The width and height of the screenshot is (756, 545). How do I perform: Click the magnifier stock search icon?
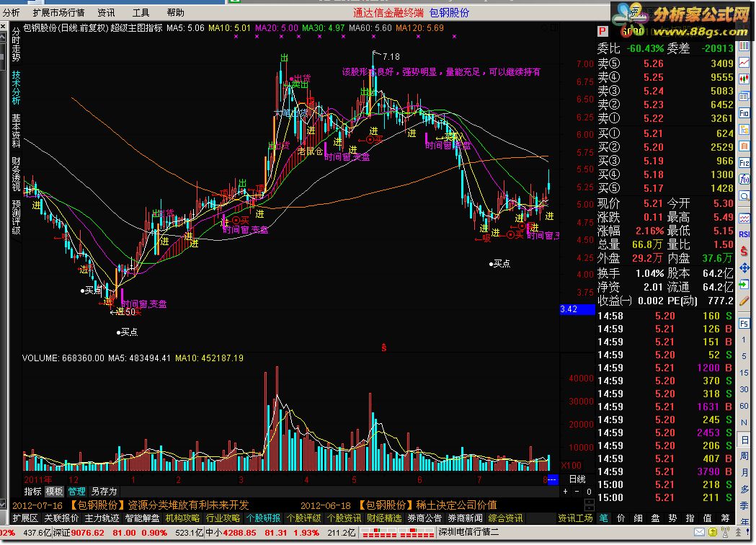point(744,196)
